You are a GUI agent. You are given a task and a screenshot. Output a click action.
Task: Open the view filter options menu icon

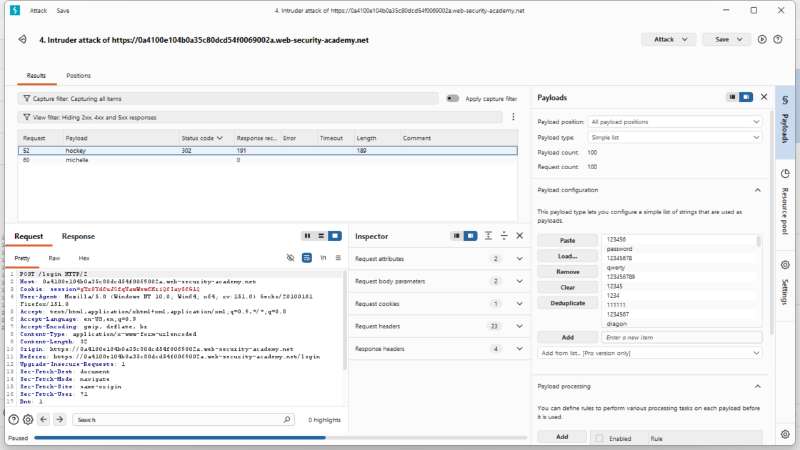(513, 117)
